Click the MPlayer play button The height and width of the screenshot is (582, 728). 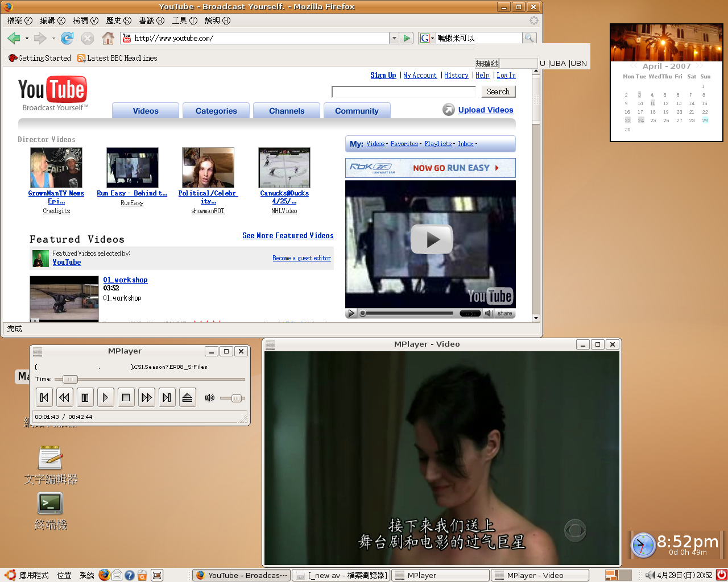click(x=106, y=397)
